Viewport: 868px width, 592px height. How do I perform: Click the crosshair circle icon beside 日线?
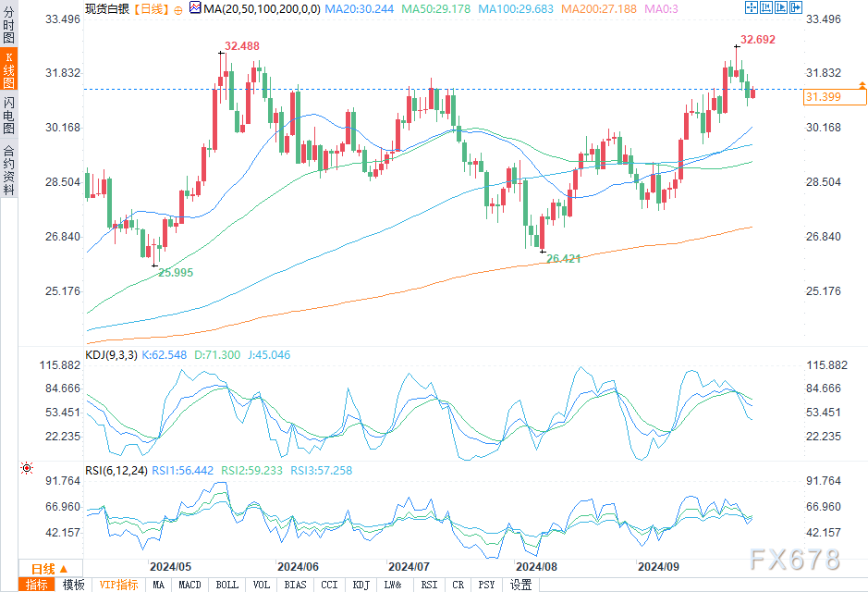[x=177, y=9]
